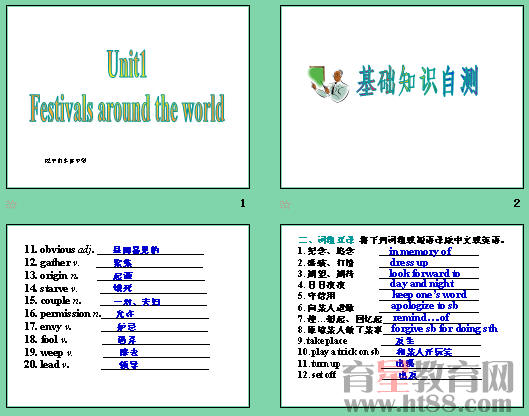Select 'Festivals around the world' WordArt text

click(x=127, y=108)
